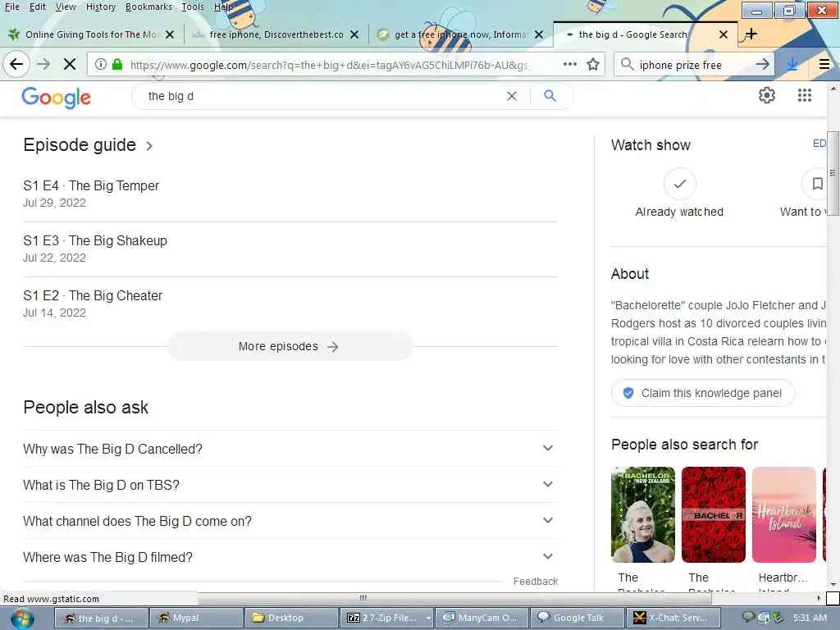Screen dimensions: 840x630
Task: Open the History menu
Action: [101, 7]
